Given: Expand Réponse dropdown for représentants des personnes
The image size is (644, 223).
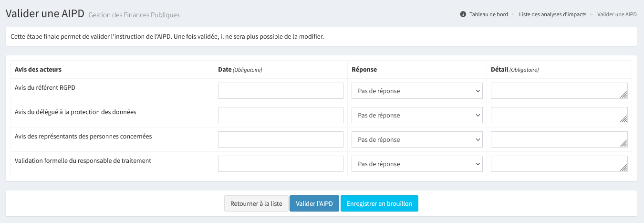Looking at the screenshot, I should click(417, 139).
